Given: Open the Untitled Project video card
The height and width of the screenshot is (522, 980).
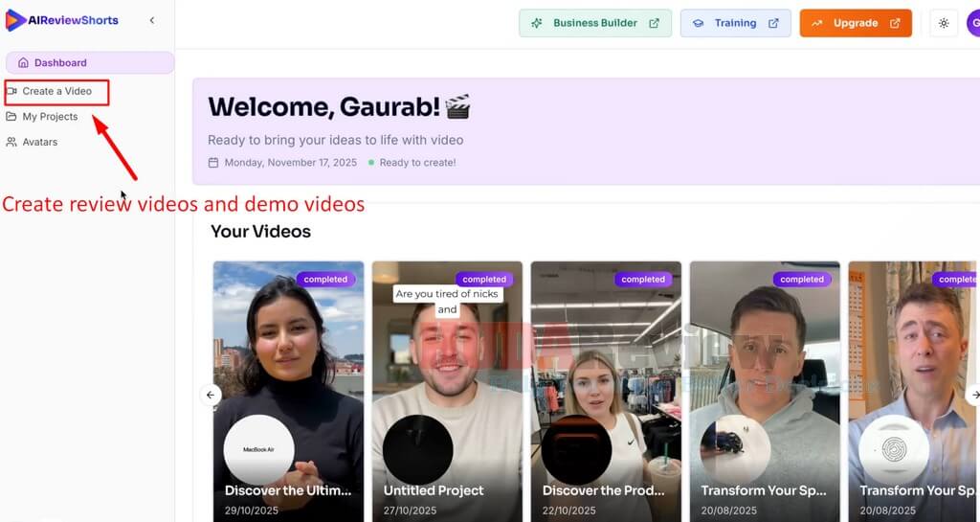Looking at the screenshot, I should (x=447, y=392).
